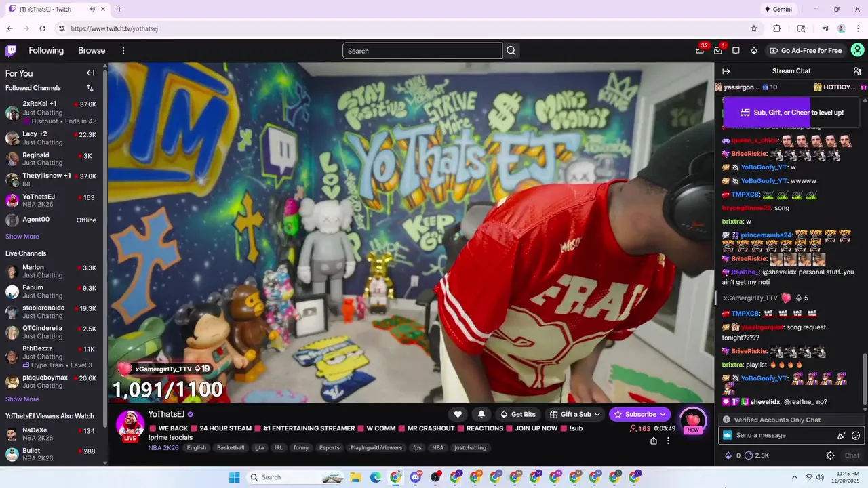
Task: Click the Get Bits button under the stream
Action: (x=518, y=414)
